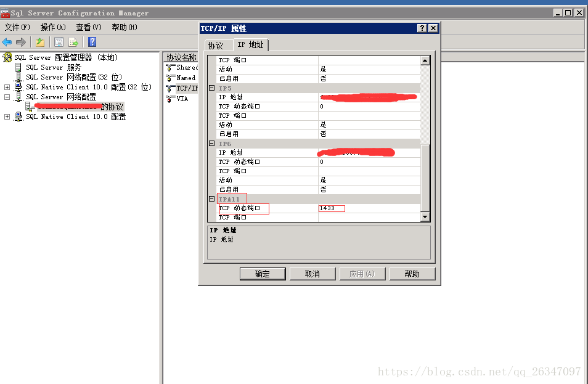The width and height of the screenshot is (588, 384).
Task: Select SQL Server 配置管理器 (本地) root item
Action: tap(65, 57)
